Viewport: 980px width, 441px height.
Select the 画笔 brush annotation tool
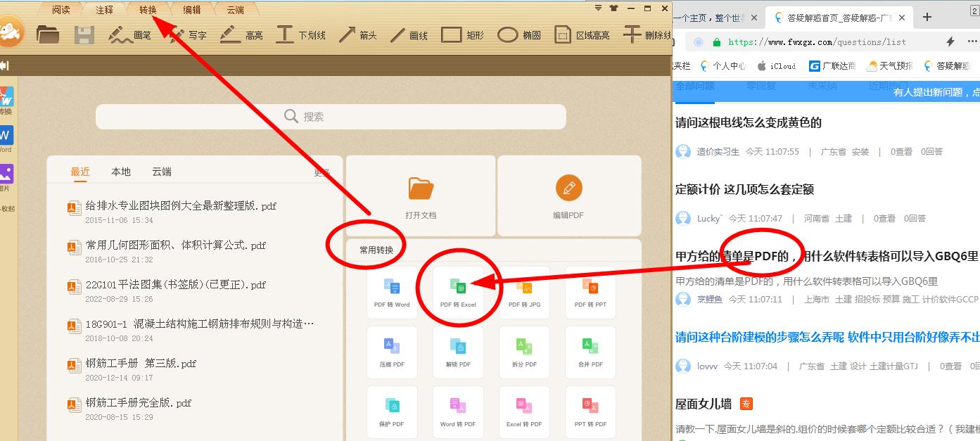pyautogui.click(x=130, y=34)
